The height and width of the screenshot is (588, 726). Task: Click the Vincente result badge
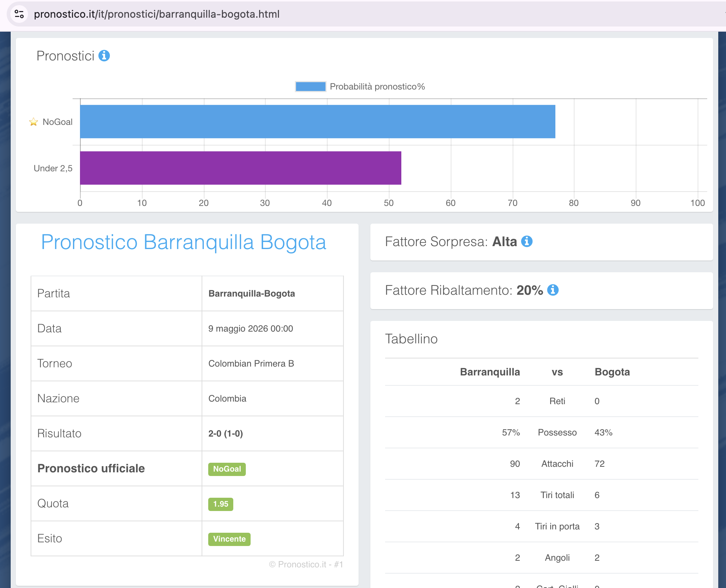[229, 539]
